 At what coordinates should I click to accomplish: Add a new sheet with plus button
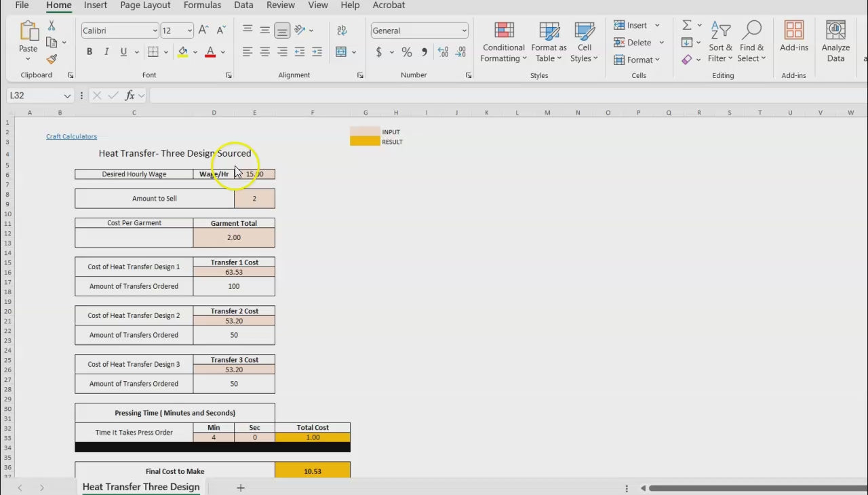[240, 488]
